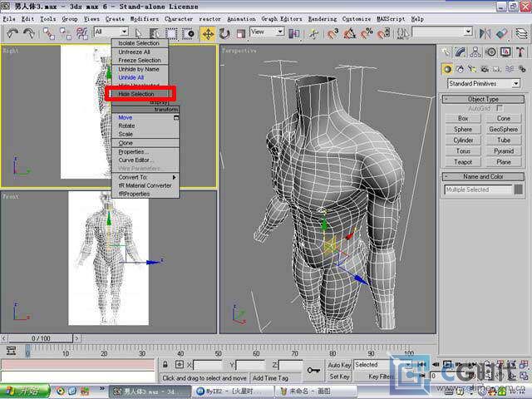This screenshot has height=399, width=532.
Task: Click the Mirror tool icon
Action: pos(485,33)
